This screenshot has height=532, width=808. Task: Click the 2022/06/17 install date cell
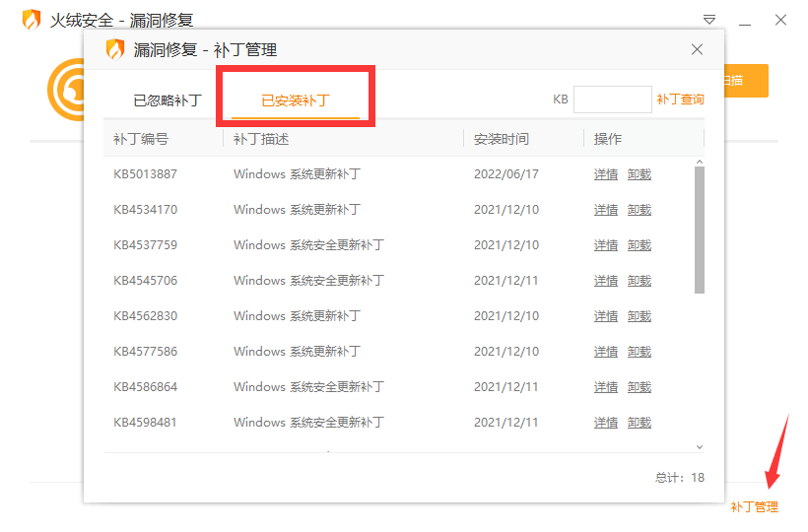pyautogui.click(x=506, y=174)
